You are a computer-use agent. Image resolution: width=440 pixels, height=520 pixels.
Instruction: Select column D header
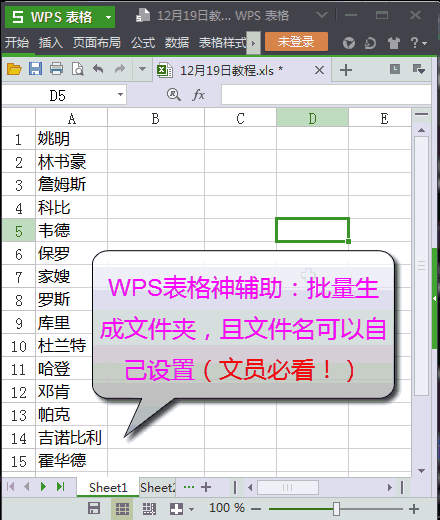coord(312,118)
